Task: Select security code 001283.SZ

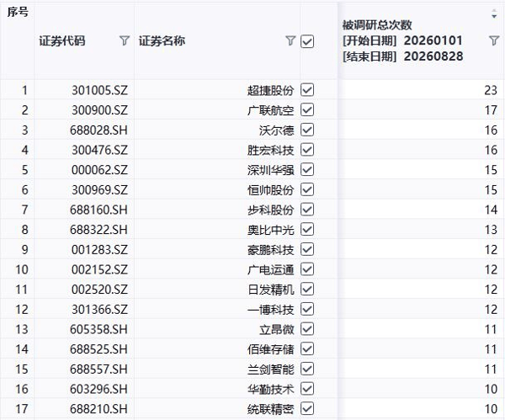Action: (99, 250)
